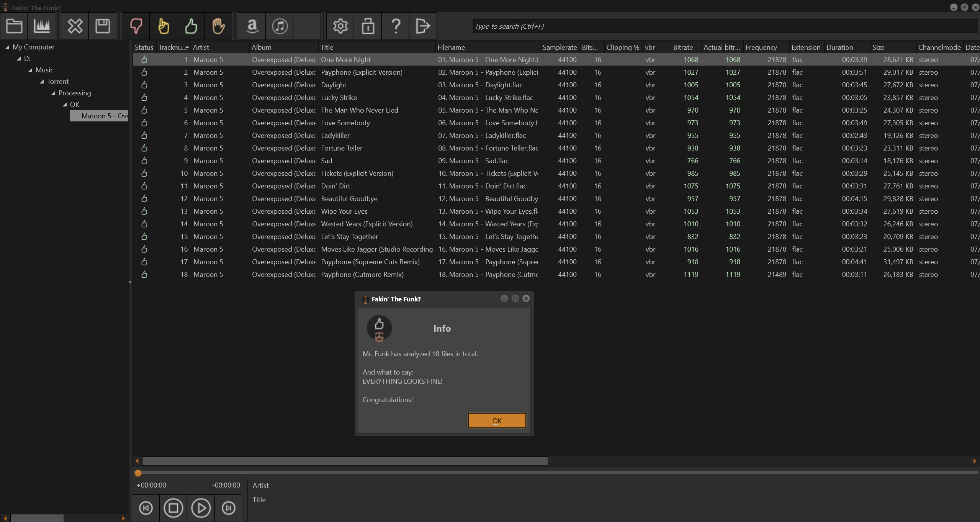Click the orange playback position slider handle

point(138,473)
